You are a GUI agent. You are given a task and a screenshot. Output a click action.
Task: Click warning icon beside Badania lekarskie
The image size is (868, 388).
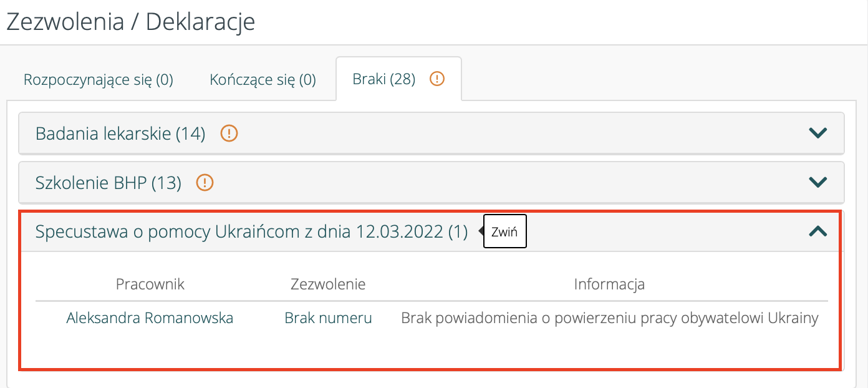pyautogui.click(x=229, y=133)
